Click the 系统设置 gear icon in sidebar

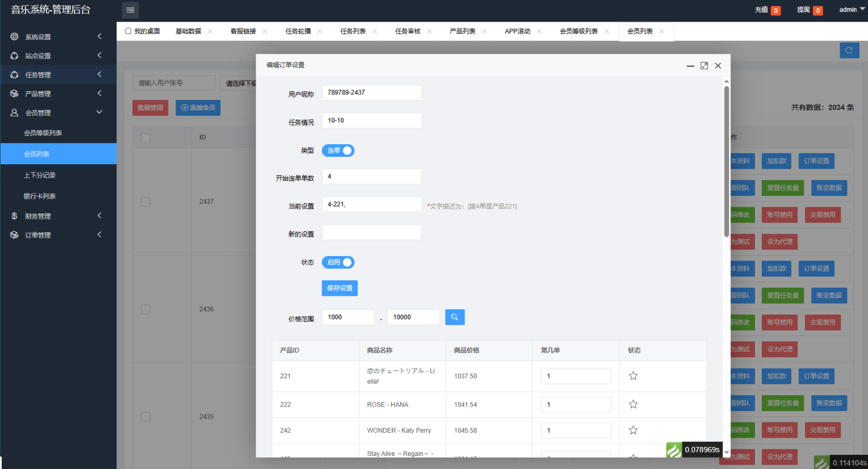[15, 36]
